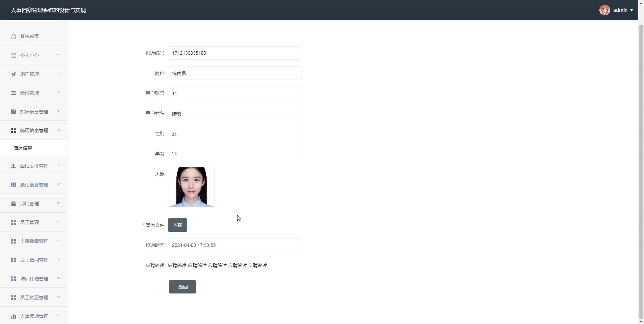
Task: Click the system title in header
Action: click(48, 10)
